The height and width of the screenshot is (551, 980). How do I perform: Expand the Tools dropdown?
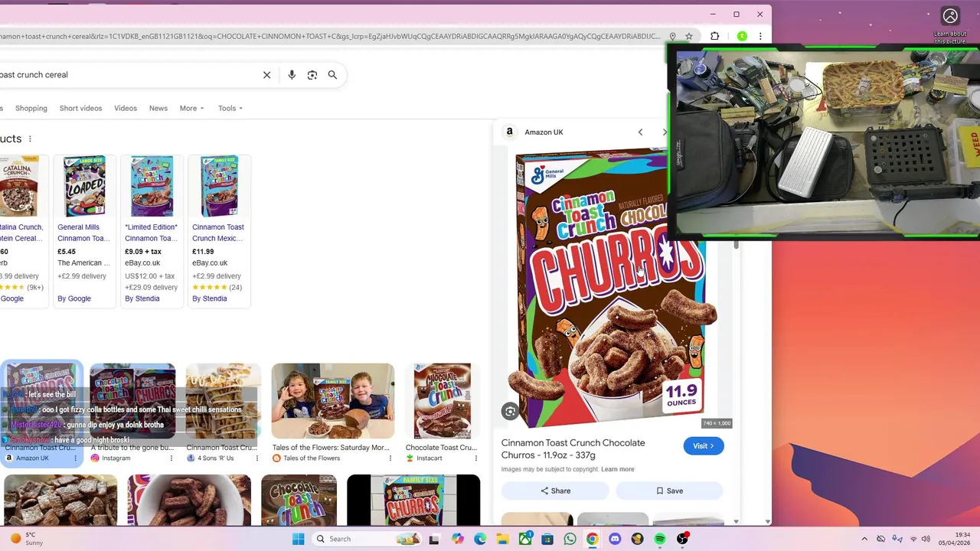coord(230,108)
